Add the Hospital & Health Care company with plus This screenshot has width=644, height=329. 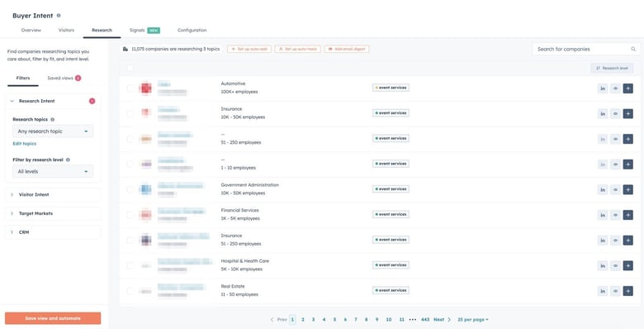pos(627,265)
